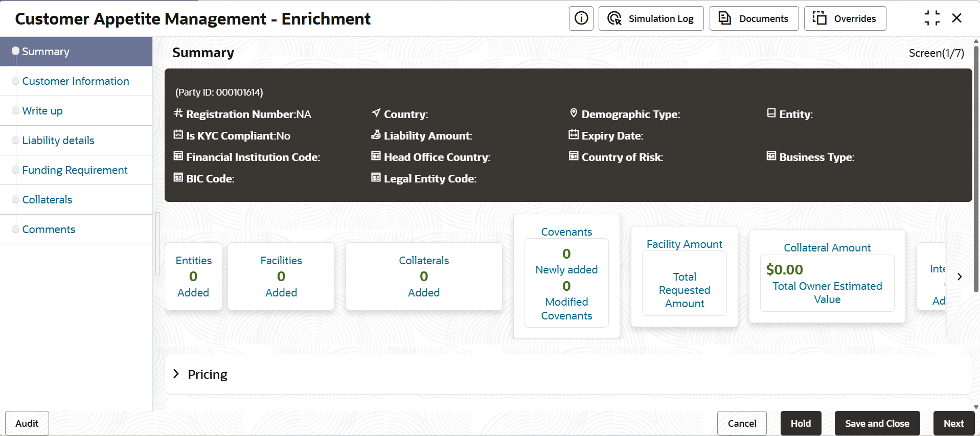Open the Documents panel
Viewport: 980px width, 436px height.
pyautogui.click(x=754, y=18)
